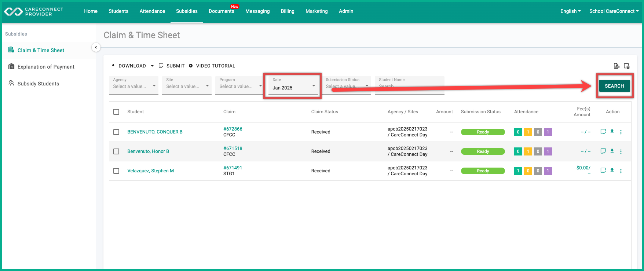Image resolution: width=644 pixels, height=271 pixels.
Task: Open the Billing menu
Action: pos(288,11)
